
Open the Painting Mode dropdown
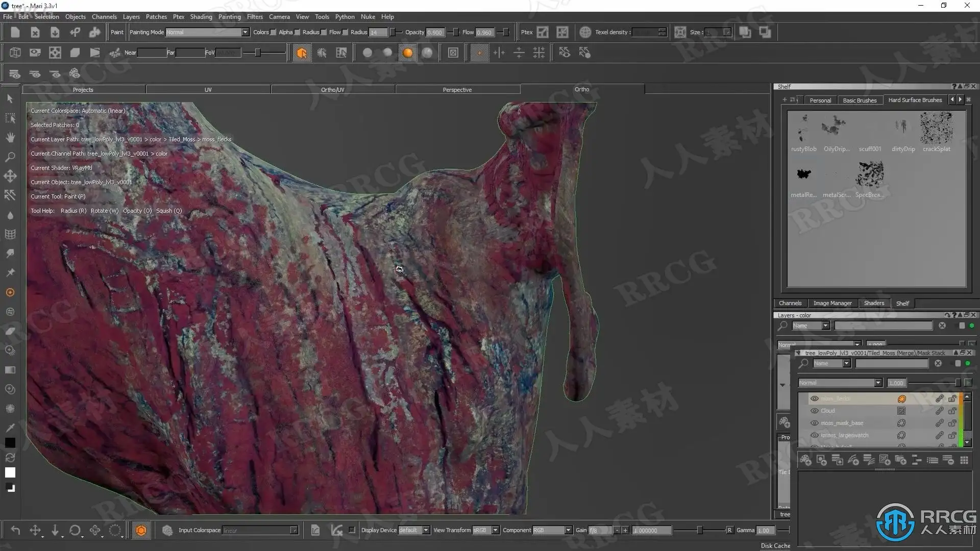[245, 32]
